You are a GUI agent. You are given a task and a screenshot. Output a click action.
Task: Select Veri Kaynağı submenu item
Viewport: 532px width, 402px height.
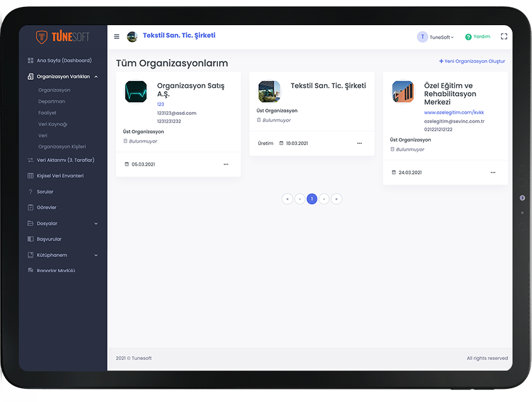53,124
